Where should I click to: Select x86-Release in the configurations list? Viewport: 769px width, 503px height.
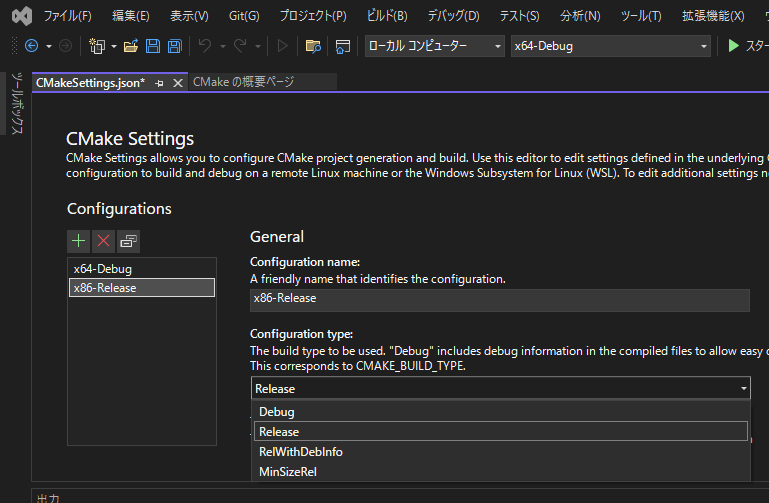tap(142, 288)
